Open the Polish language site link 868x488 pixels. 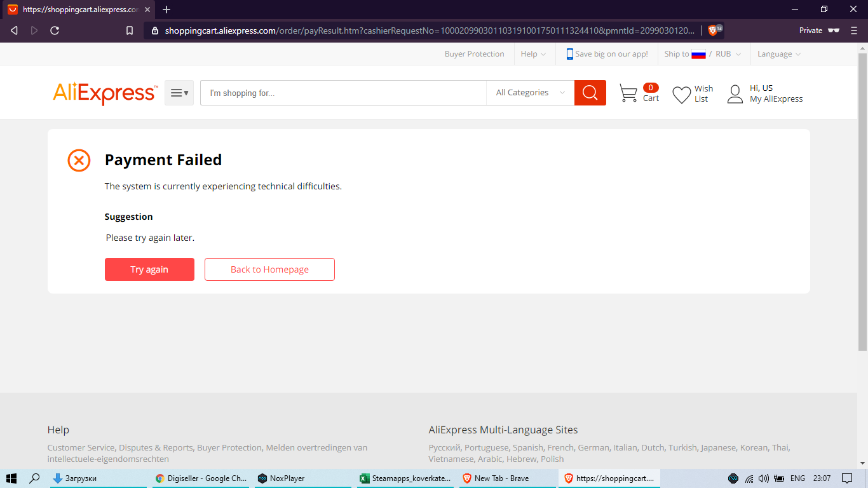tap(552, 459)
